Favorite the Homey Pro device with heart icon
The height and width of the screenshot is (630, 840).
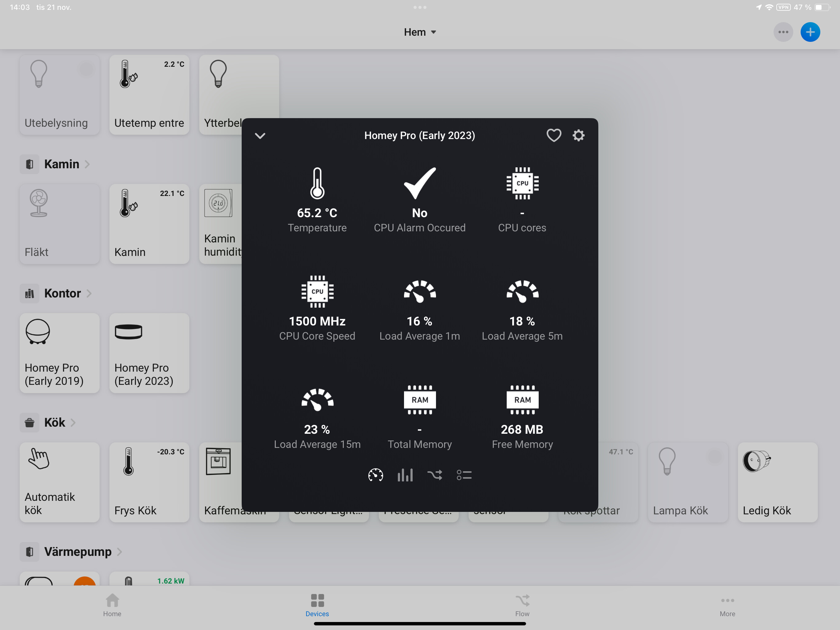coord(553,136)
